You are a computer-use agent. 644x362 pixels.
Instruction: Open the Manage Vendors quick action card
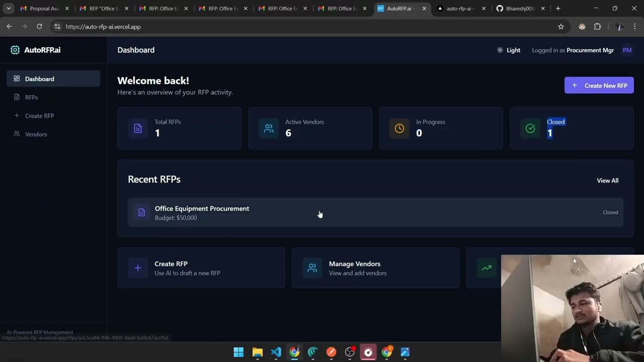tap(375, 268)
